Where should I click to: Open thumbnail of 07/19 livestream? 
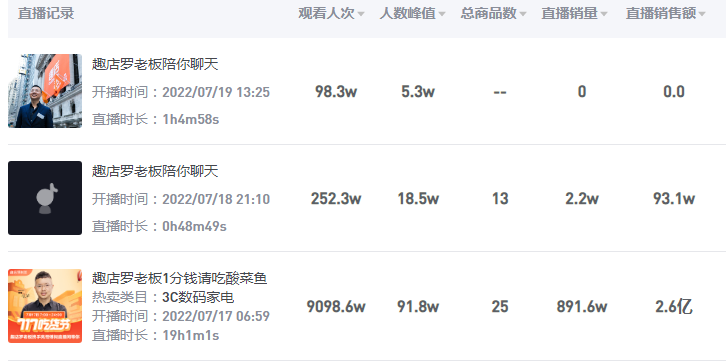pyautogui.click(x=45, y=91)
